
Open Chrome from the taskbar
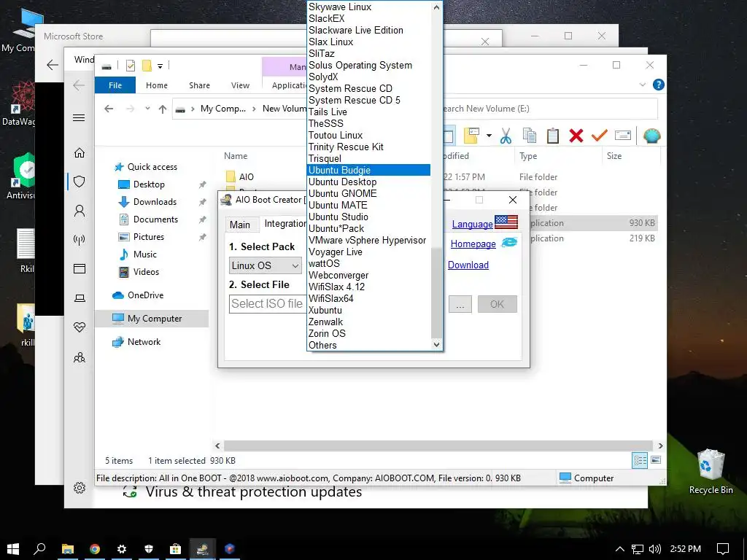(x=95, y=549)
